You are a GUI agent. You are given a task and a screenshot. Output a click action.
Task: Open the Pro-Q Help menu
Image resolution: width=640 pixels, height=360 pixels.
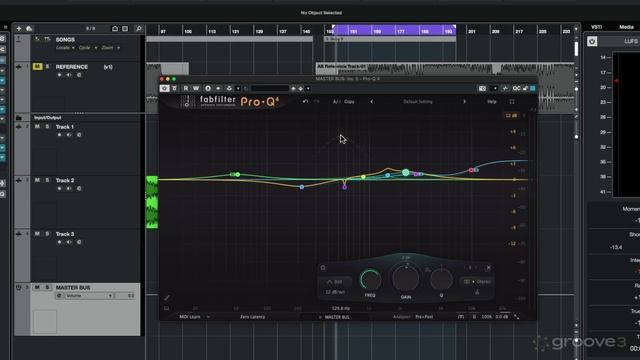(x=492, y=101)
